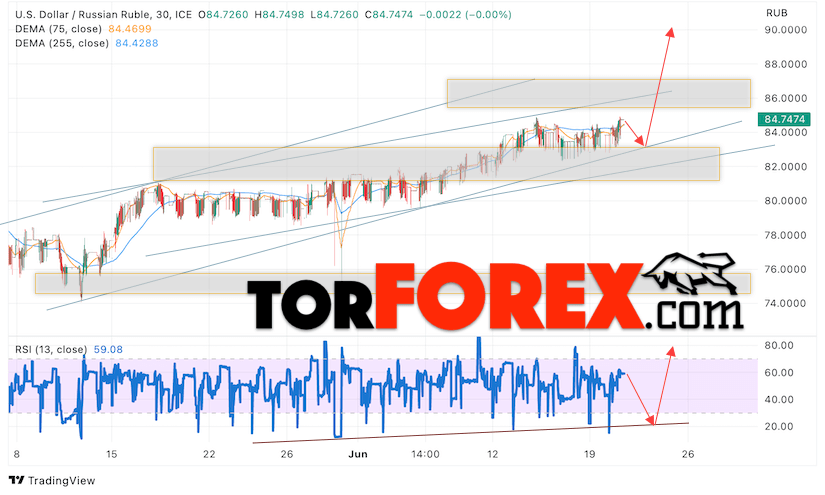825x495 pixels.
Task: Click the RSI 20.00 axis label
Action: (779, 426)
